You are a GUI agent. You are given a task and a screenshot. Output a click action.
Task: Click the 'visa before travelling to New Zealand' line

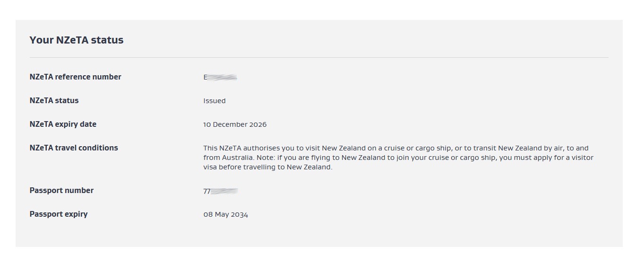click(268, 167)
